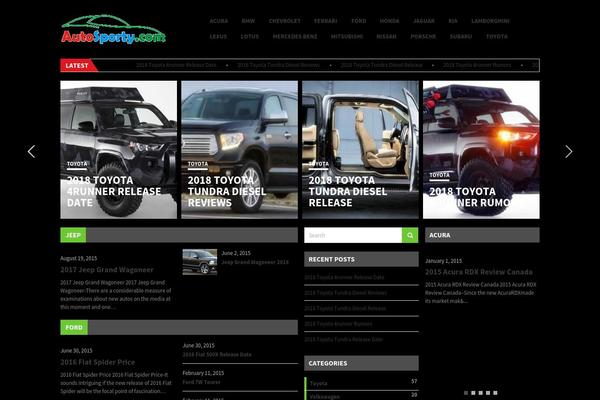Open 2018 Toyota Tundra Diesel Reviews slide
This screenshot has height=400, width=600.
click(240, 150)
